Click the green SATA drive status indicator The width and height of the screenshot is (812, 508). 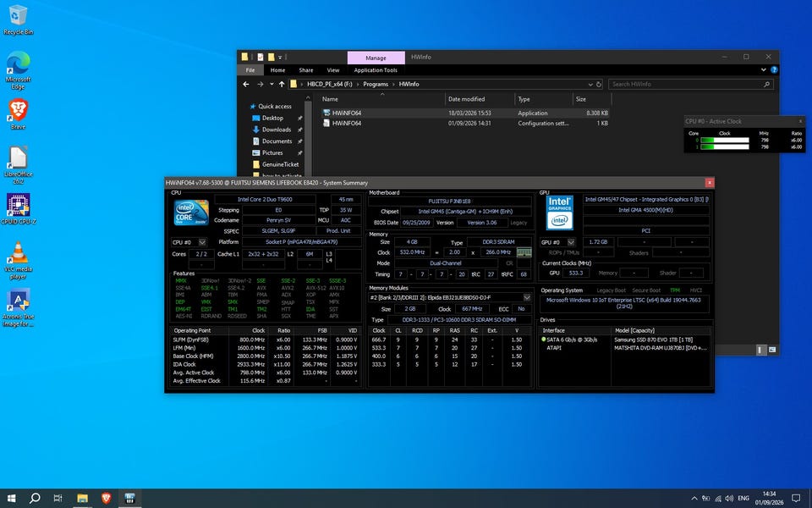(543, 340)
